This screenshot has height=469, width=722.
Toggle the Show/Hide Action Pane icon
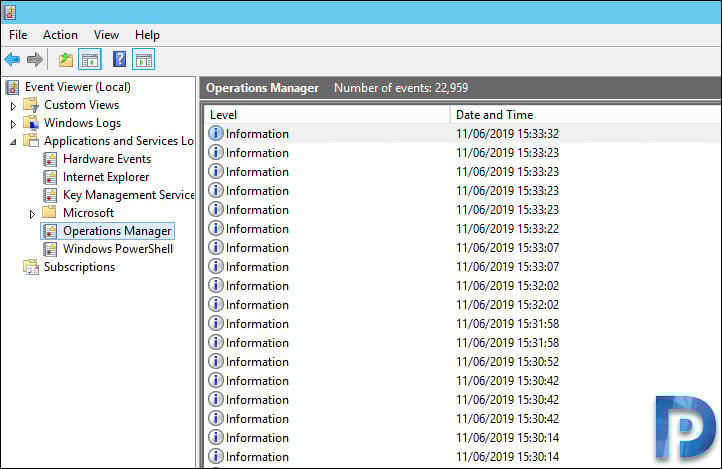point(144,59)
